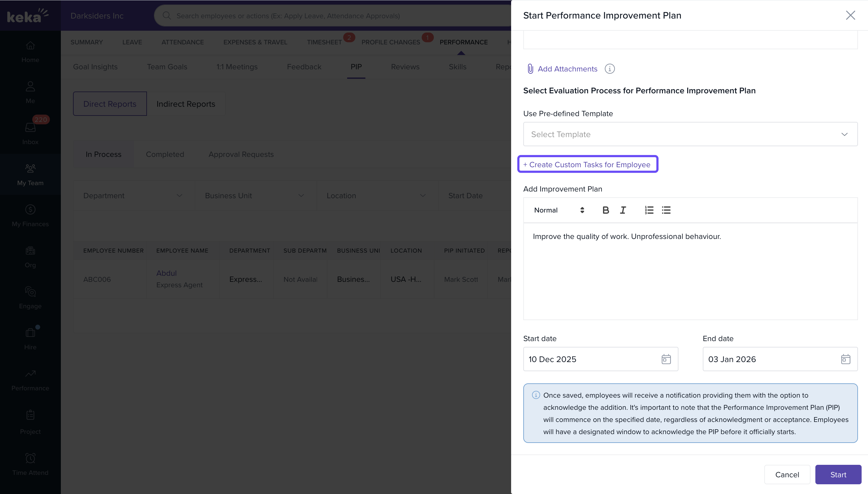Close the Performance Improvement Plan panel
Screen dimensions: 868x494
point(850,15)
